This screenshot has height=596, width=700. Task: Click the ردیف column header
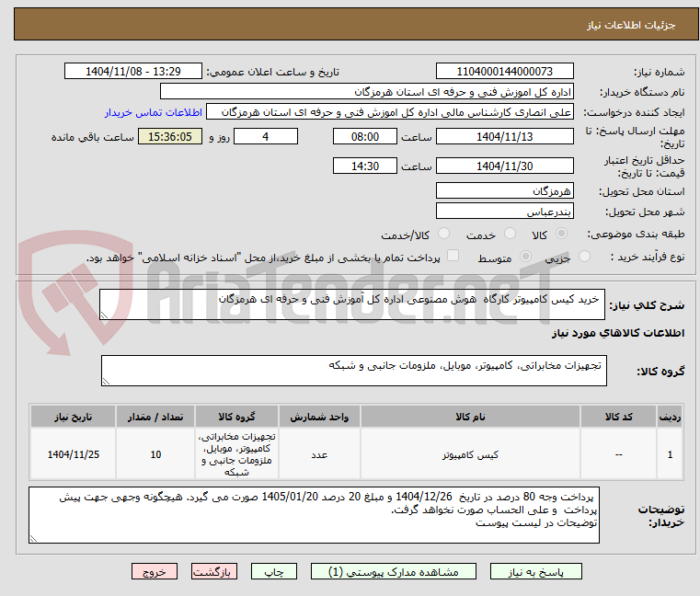(670, 417)
